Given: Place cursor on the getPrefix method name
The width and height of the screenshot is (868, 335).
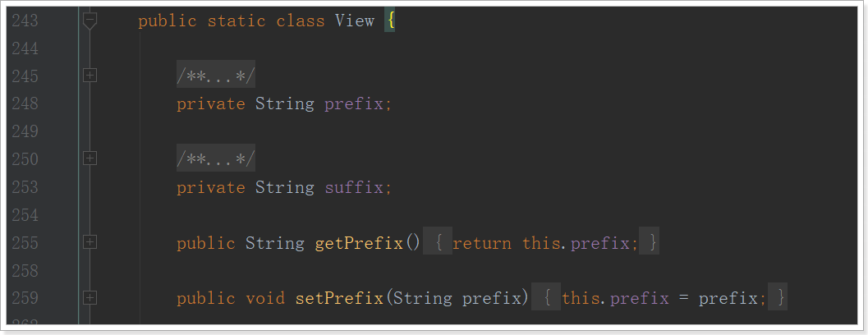Looking at the screenshot, I should pyautogui.click(x=359, y=243).
